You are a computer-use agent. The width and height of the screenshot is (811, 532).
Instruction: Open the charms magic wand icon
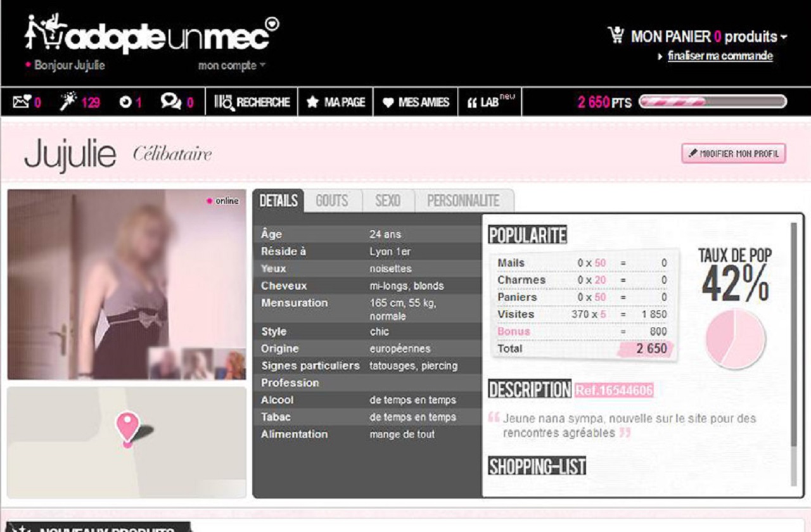(x=68, y=102)
